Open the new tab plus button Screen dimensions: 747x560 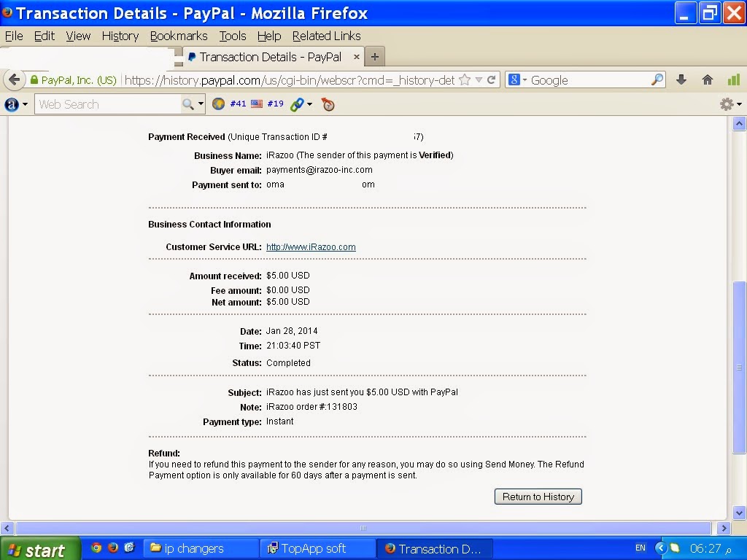pos(375,57)
